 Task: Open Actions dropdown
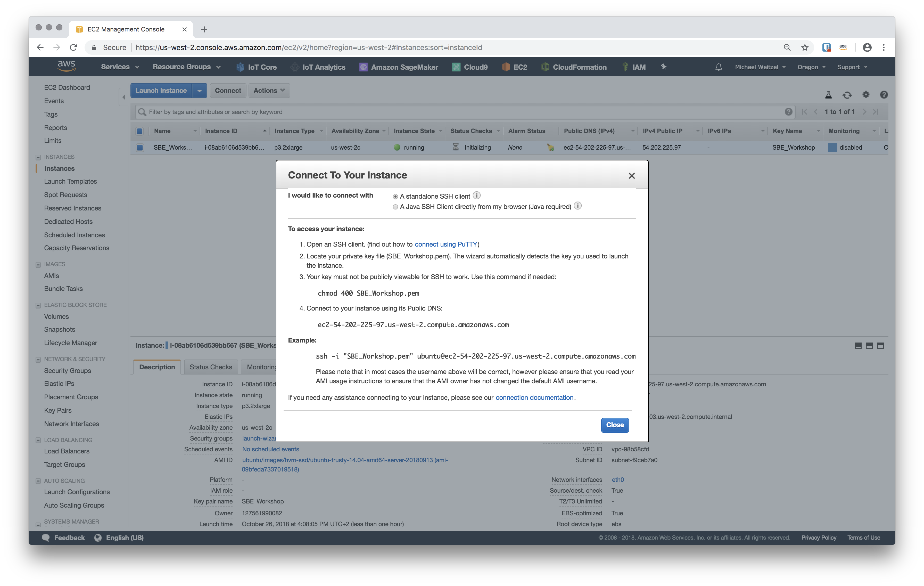click(269, 91)
